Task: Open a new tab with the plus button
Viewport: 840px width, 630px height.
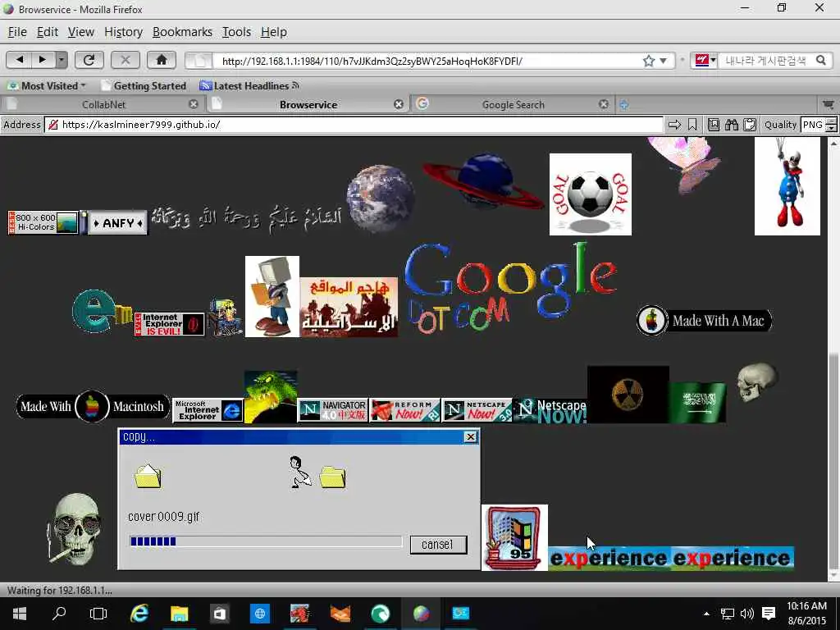Action: point(623,105)
